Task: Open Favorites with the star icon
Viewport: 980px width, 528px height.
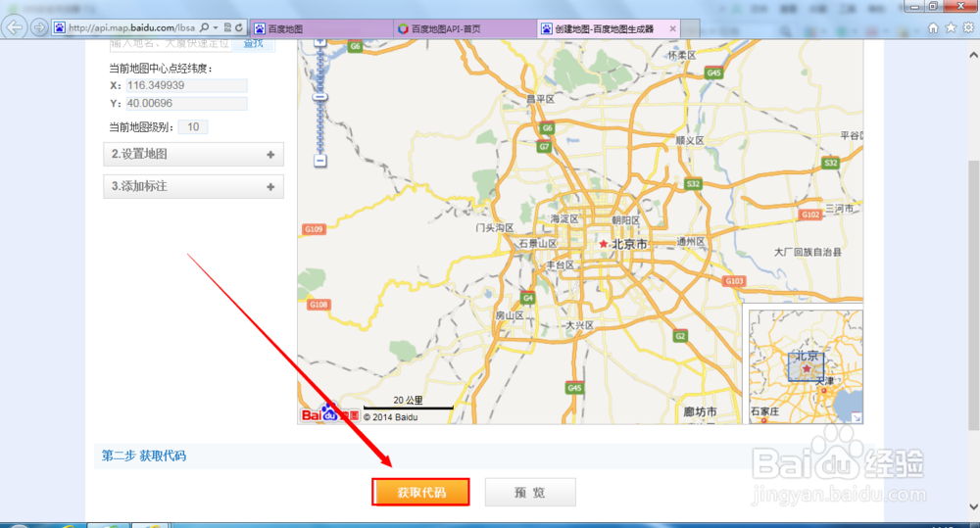Action: [x=951, y=27]
